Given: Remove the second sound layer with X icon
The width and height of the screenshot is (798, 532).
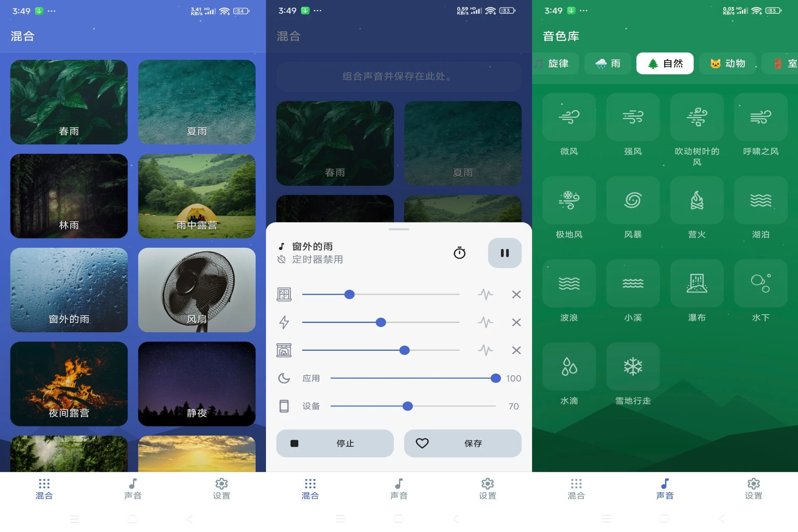Looking at the screenshot, I should tap(516, 322).
